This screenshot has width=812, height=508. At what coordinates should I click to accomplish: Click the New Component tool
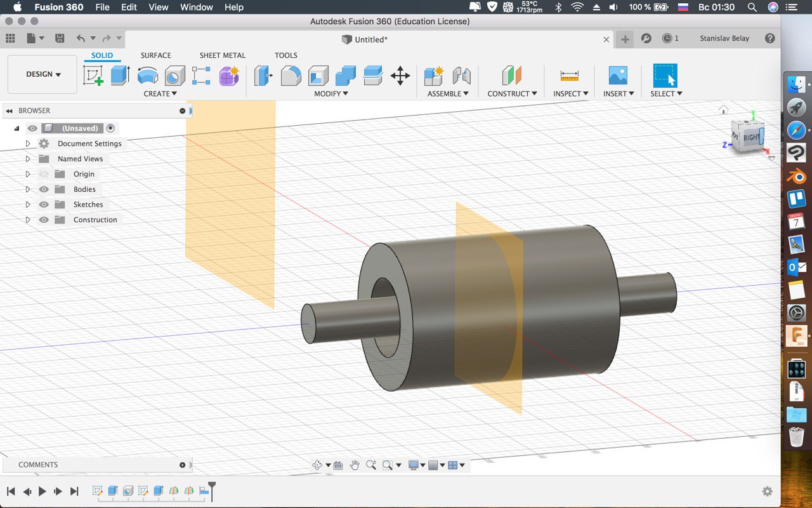pos(434,76)
